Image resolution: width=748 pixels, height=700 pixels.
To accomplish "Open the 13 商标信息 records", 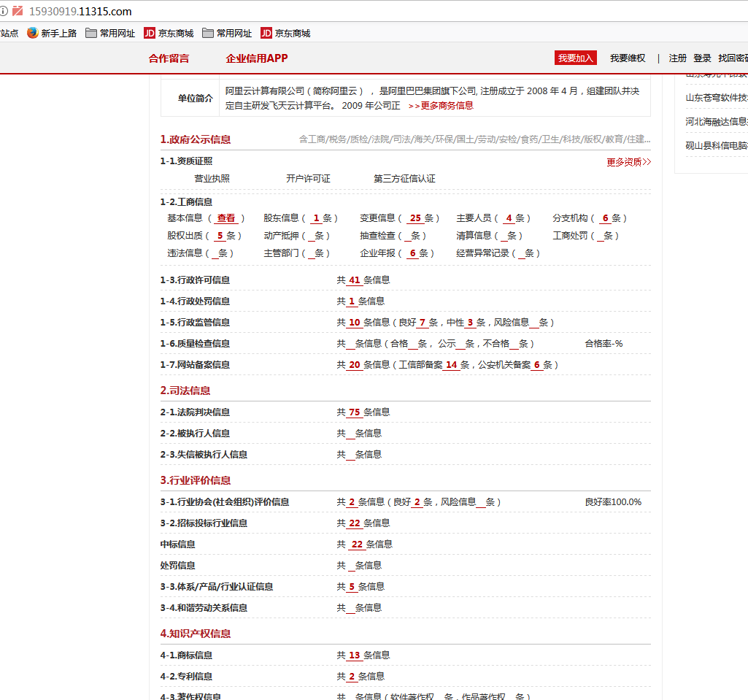I will pyautogui.click(x=355, y=655).
